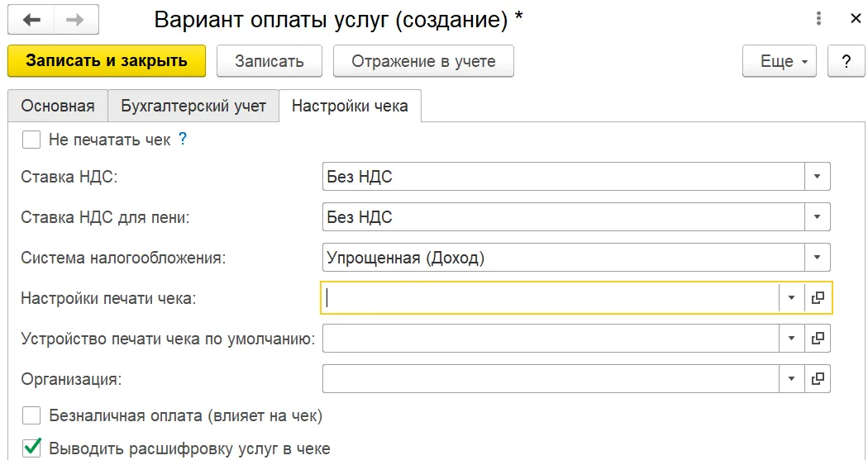
Task: Enable Не печатать чек checkbox
Action: pos(31,140)
